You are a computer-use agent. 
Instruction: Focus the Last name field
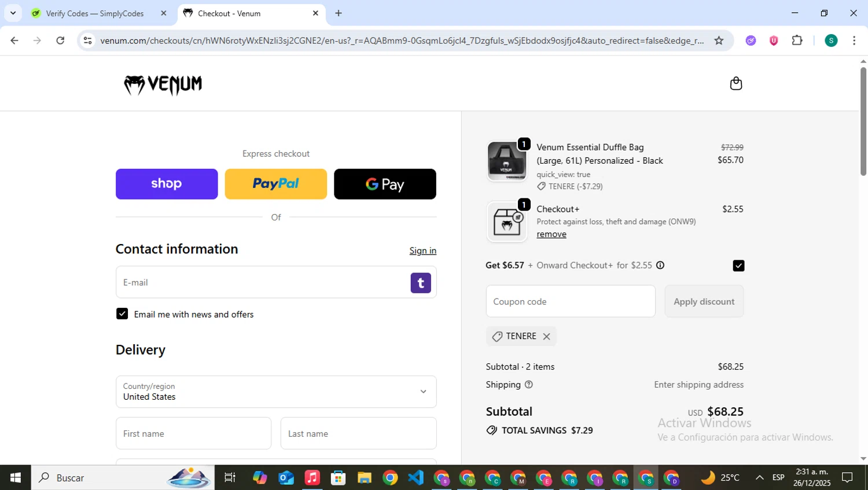coord(358,433)
